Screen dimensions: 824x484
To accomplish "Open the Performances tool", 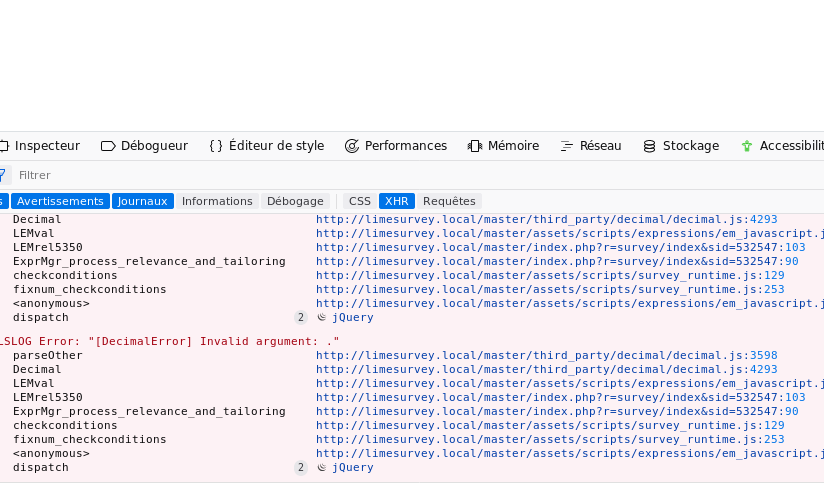I will point(395,146).
